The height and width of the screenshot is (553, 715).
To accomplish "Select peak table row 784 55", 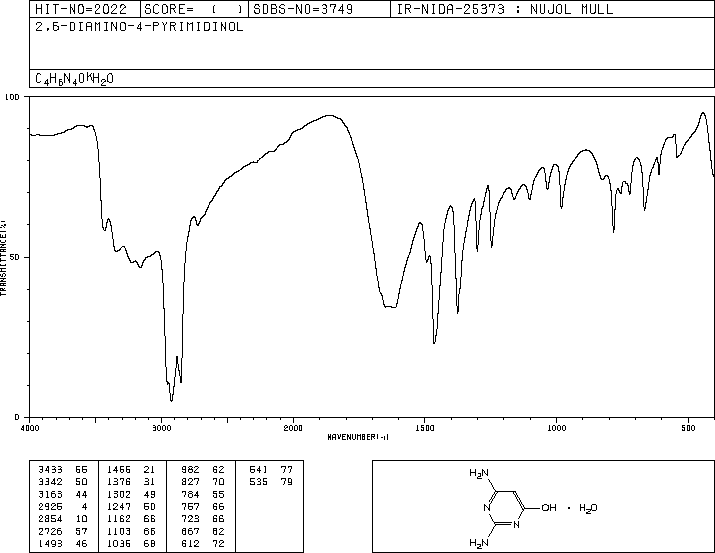I will [203, 494].
